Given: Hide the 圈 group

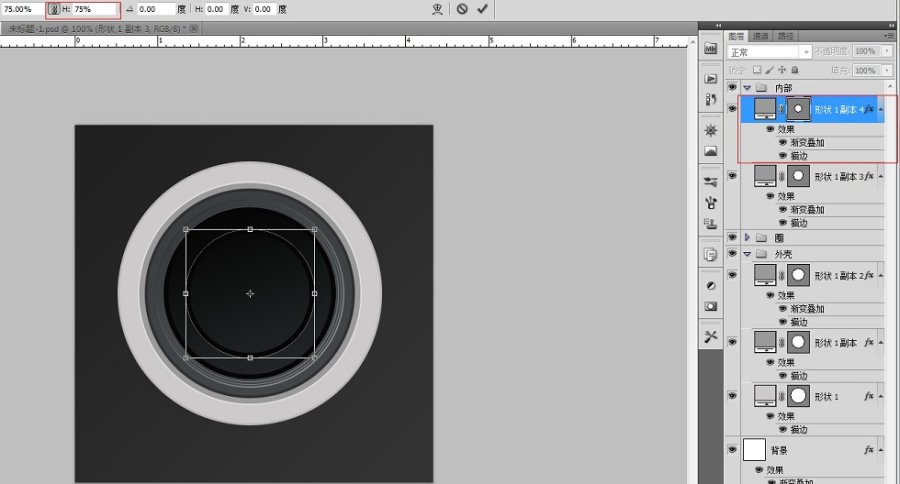Looking at the screenshot, I should click(x=732, y=237).
